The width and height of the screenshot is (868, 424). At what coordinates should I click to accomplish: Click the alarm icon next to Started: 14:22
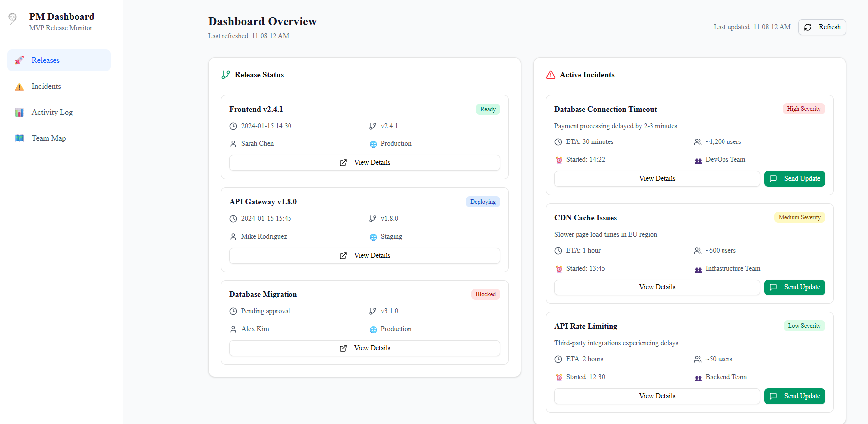coord(559,160)
